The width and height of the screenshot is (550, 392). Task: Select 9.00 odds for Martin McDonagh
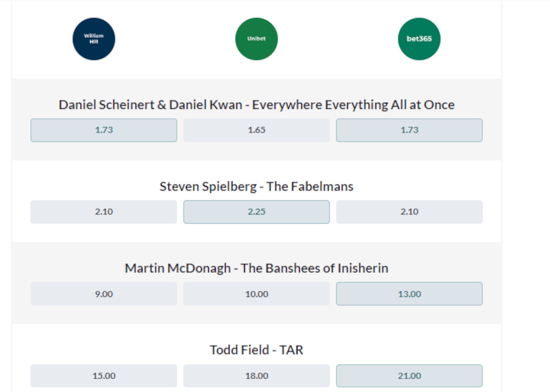point(104,294)
